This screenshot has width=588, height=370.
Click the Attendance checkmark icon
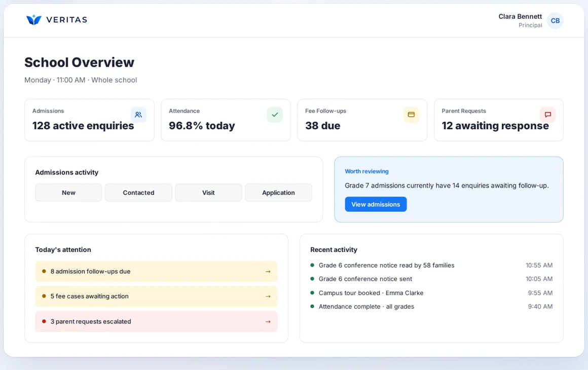275,115
